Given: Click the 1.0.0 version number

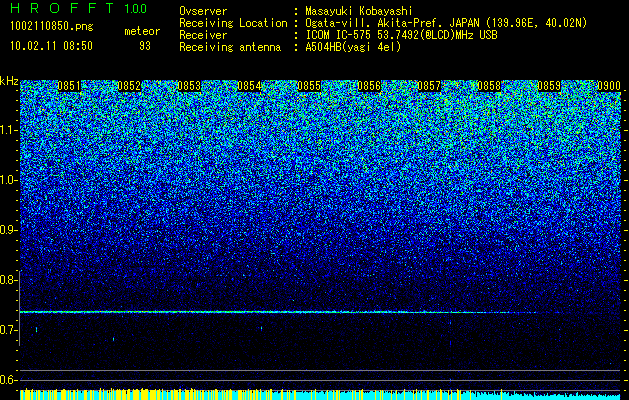Looking at the screenshot, I should 136,8.
